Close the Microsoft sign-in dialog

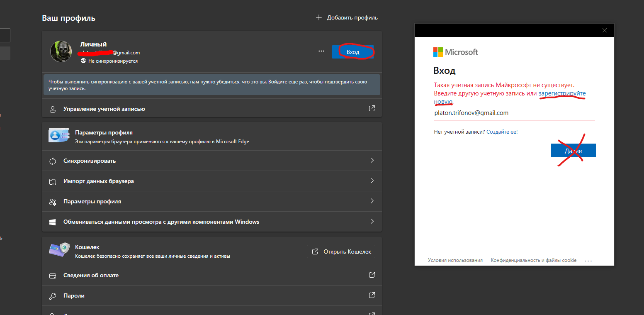(x=605, y=30)
